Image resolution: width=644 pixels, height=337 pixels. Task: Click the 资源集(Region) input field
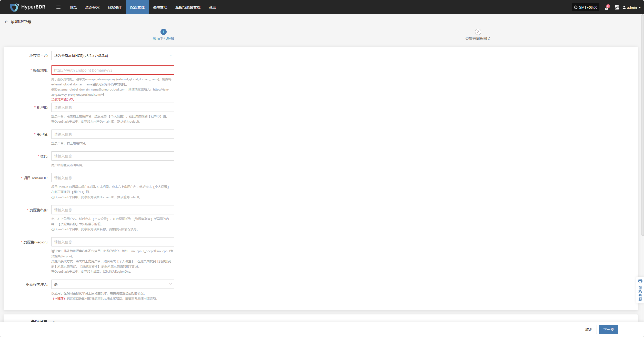(113, 242)
